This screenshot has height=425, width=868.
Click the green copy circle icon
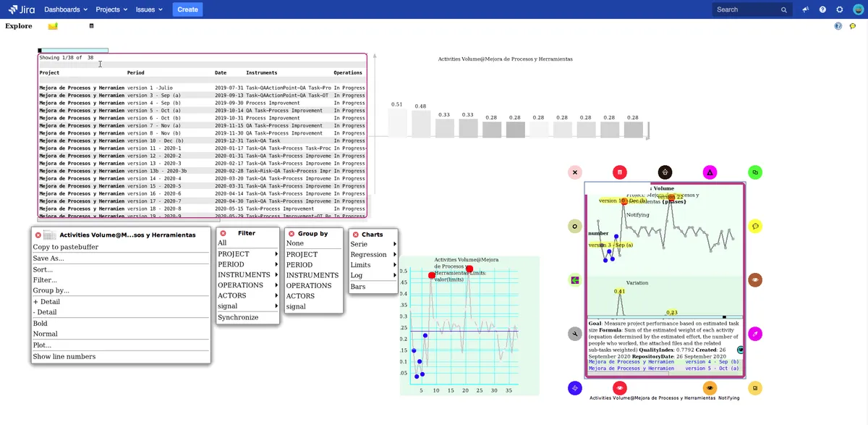[x=755, y=172]
